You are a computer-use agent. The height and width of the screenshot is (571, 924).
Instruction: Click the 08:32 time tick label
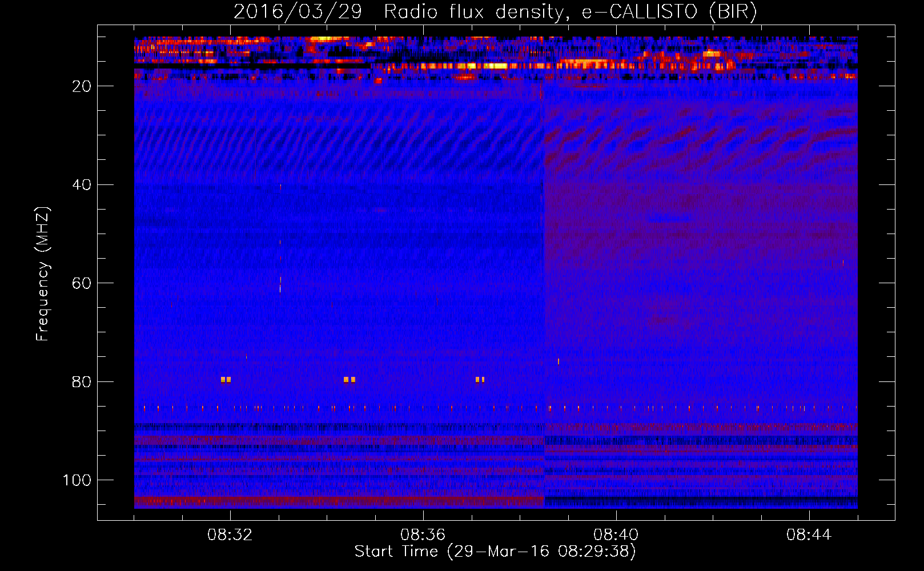tap(230, 535)
